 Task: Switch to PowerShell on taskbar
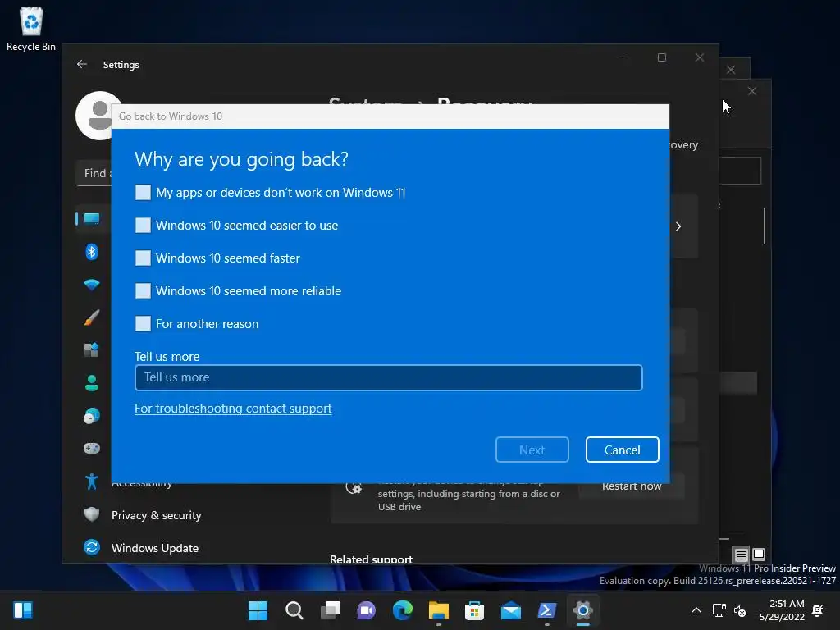click(x=547, y=610)
